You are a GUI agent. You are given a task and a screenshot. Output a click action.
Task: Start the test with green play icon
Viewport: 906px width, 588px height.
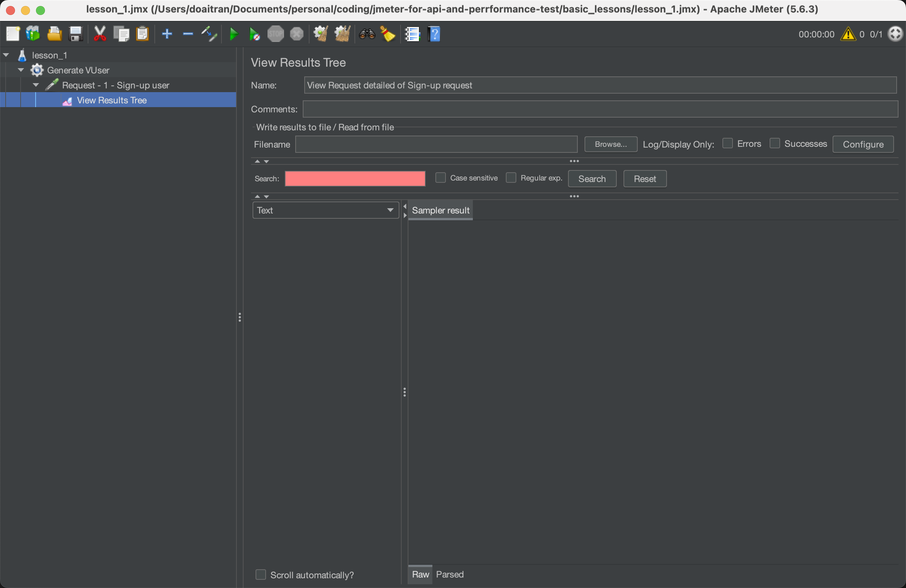tap(234, 34)
